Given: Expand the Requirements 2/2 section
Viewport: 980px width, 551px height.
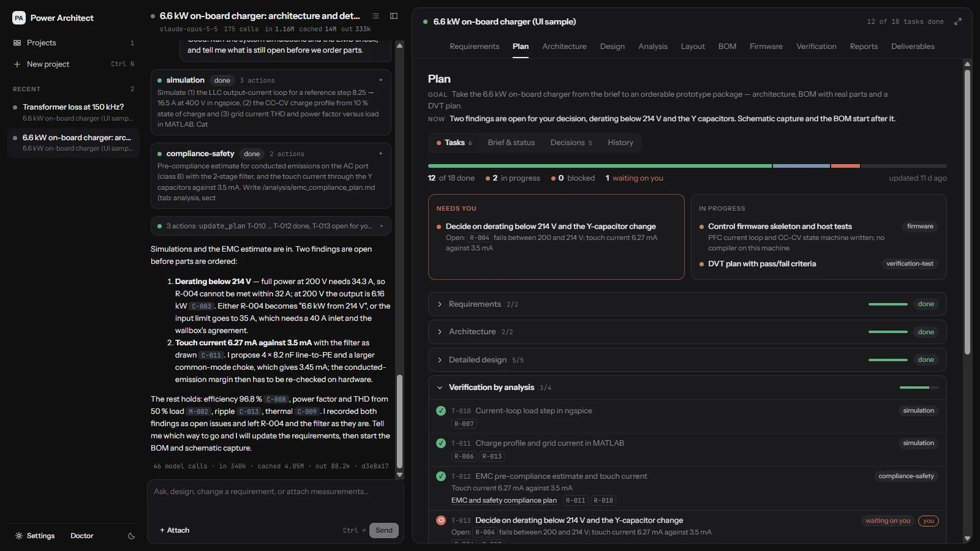Looking at the screenshot, I should 687,304.
